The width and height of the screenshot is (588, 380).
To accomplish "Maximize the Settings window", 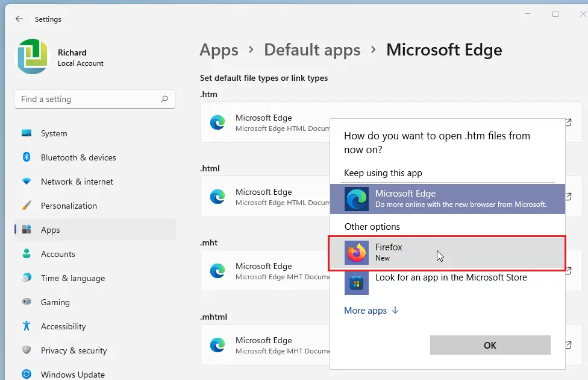I will (555, 14).
